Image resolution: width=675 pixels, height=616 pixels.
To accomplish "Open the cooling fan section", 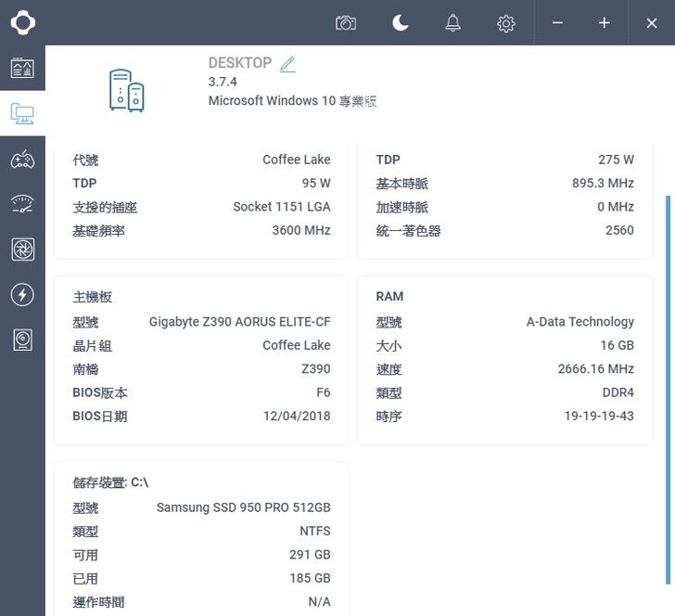I will pos(22,250).
